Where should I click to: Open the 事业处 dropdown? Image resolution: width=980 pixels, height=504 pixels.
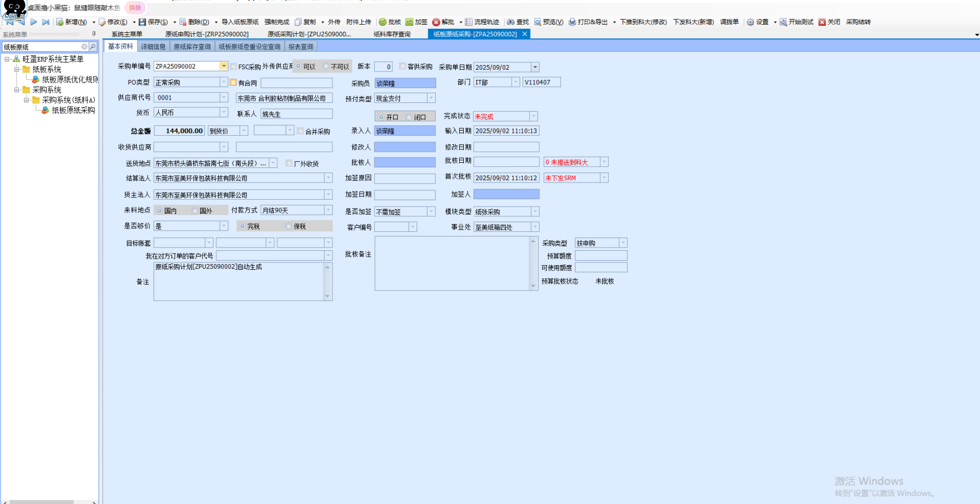(x=535, y=227)
